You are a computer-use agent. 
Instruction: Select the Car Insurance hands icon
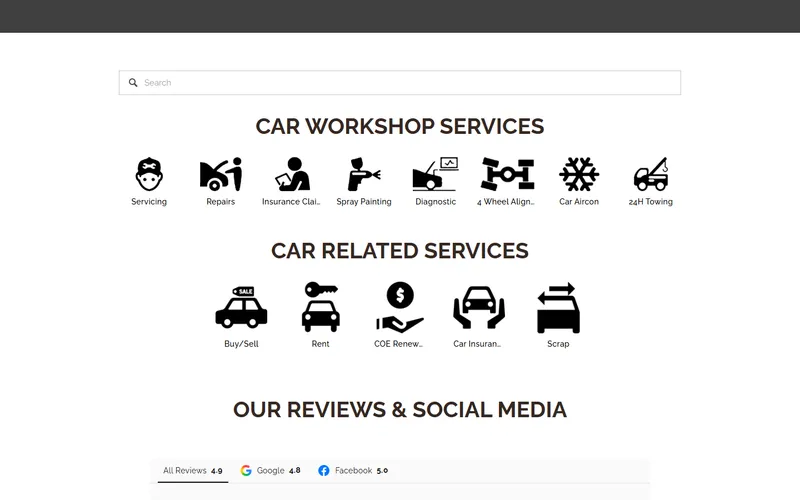click(x=479, y=307)
